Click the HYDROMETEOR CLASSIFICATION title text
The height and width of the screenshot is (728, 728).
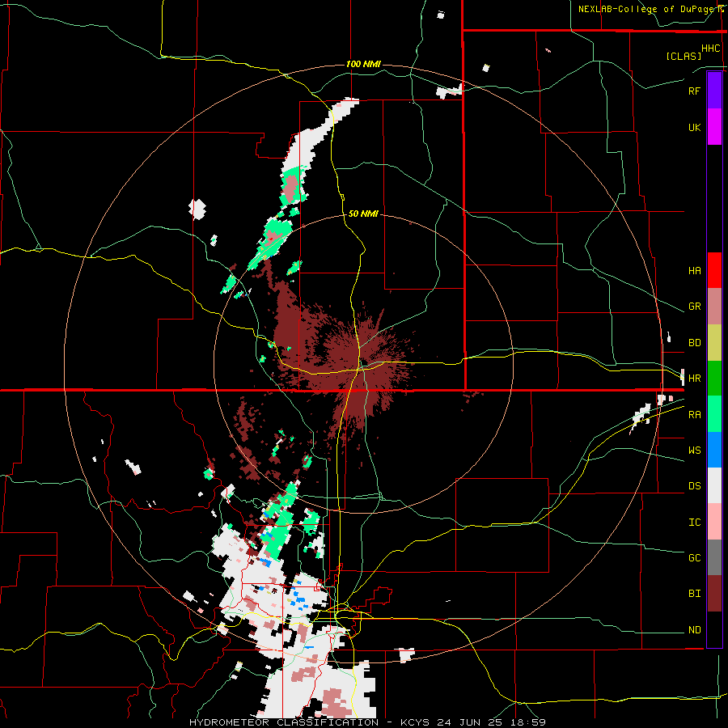pyautogui.click(x=284, y=722)
